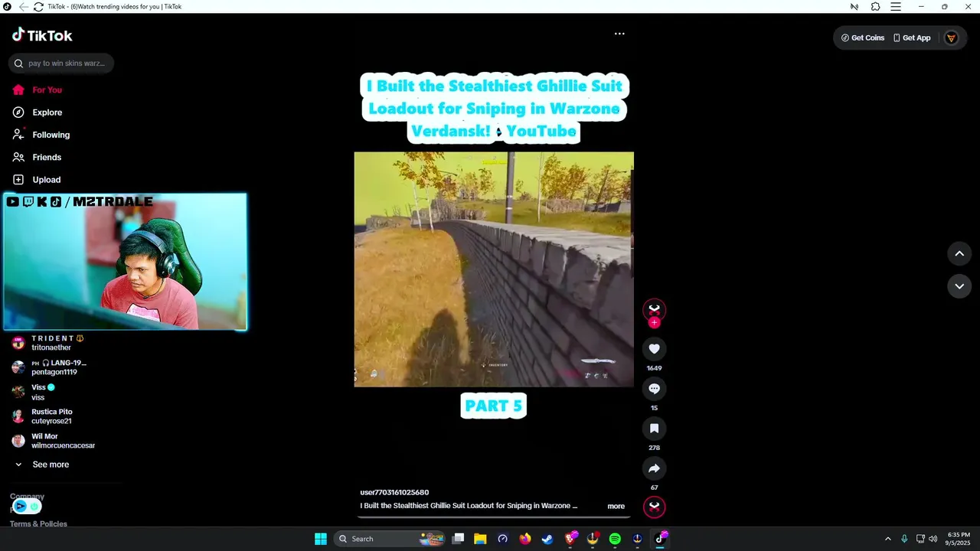Image resolution: width=980 pixels, height=551 pixels.
Task: Follow creator using the plus badge
Action: tap(654, 323)
